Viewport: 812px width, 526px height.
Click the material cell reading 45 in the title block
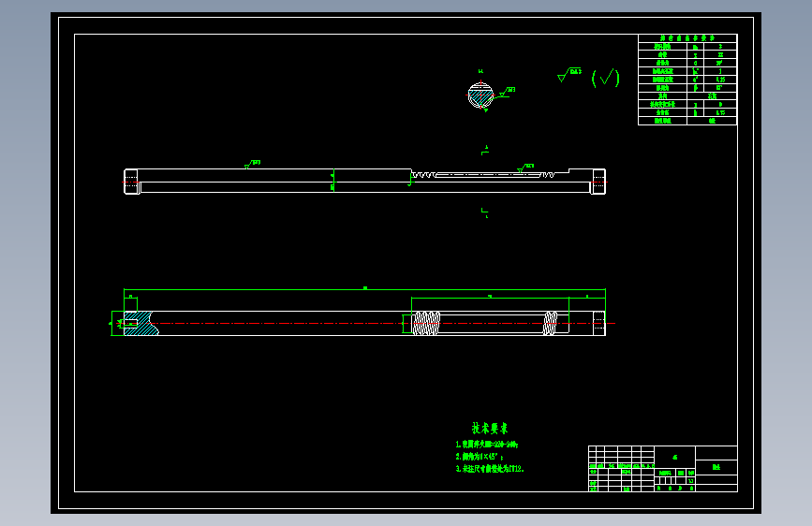pos(674,457)
